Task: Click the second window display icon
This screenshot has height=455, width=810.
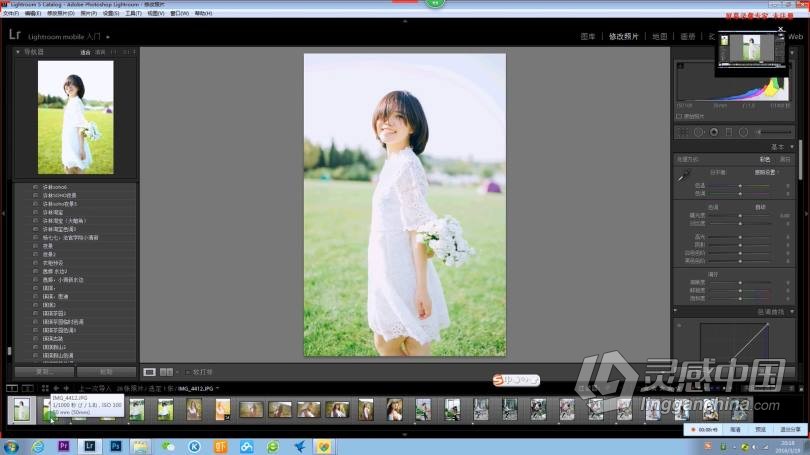Action: [28, 388]
